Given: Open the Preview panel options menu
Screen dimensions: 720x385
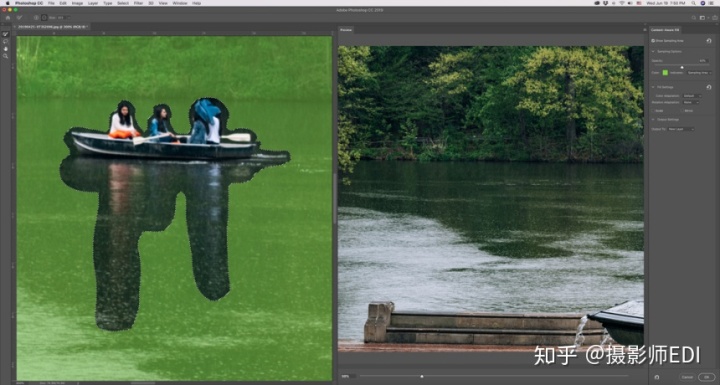Looking at the screenshot, I should (644, 30).
